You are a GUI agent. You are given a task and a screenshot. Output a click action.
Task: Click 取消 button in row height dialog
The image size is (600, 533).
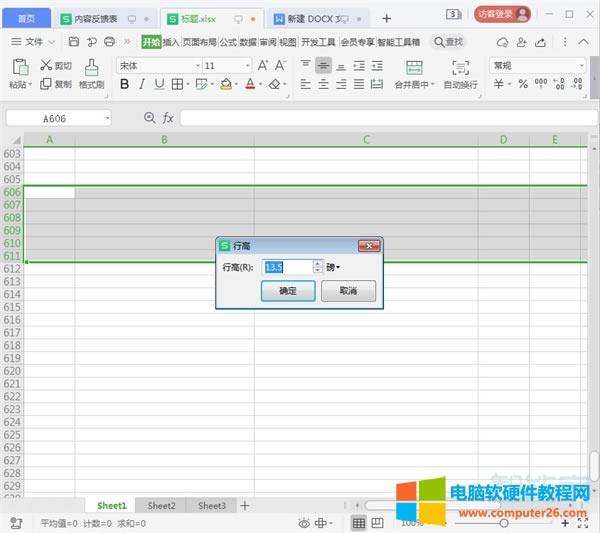pos(348,291)
